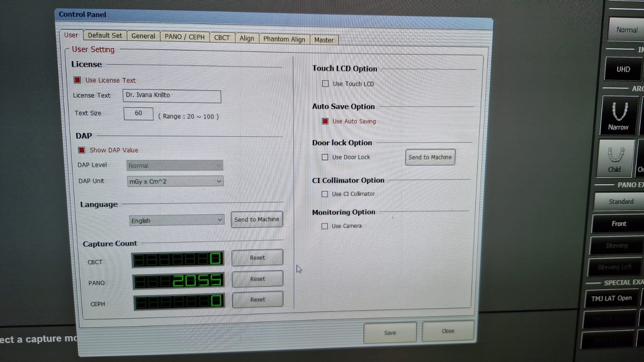Reset the PANO capture count
The height and width of the screenshot is (362, 644).
pos(257,279)
